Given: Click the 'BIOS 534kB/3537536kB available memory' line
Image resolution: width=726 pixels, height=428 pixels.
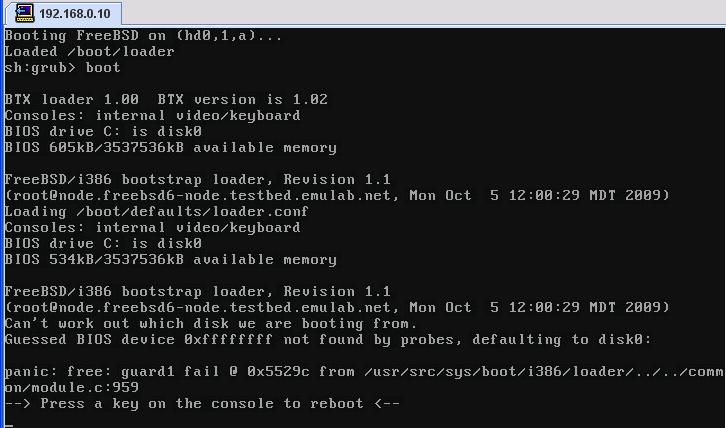Looking at the screenshot, I should 170,259.
